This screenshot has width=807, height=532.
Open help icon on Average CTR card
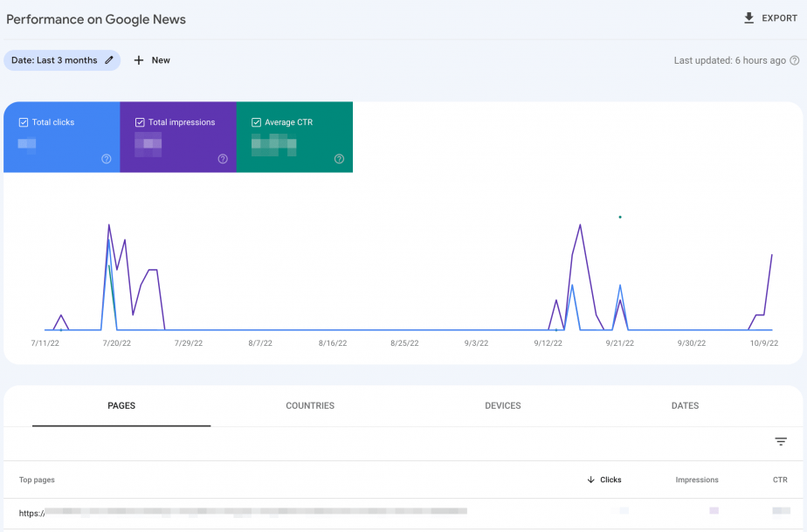tap(339, 159)
